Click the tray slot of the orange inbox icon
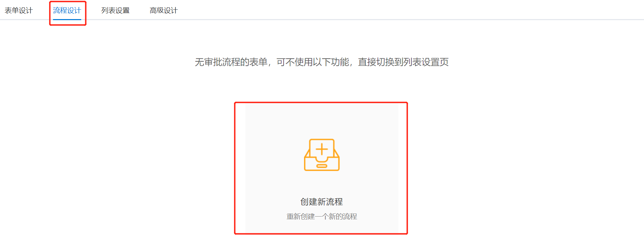Viewport: 644px width, 235px height. pyautogui.click(x=321, y=166)
